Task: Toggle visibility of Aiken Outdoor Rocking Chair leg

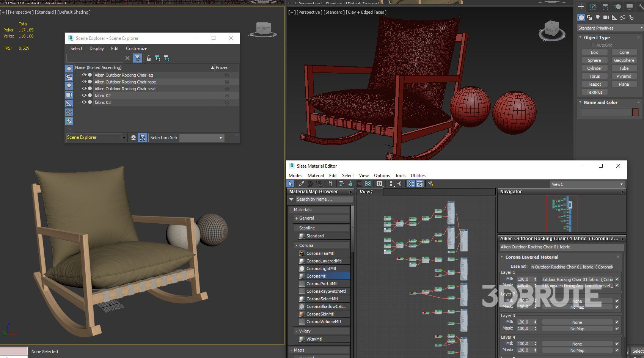Action: pyautogui.click(x=84, y=75)
